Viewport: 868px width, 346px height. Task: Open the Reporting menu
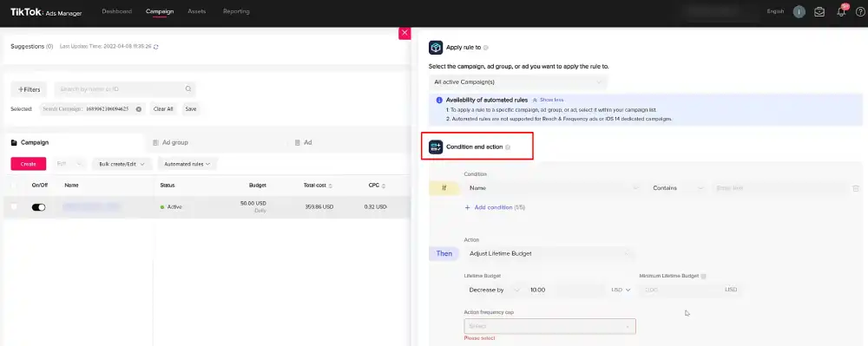click(236, 11)
